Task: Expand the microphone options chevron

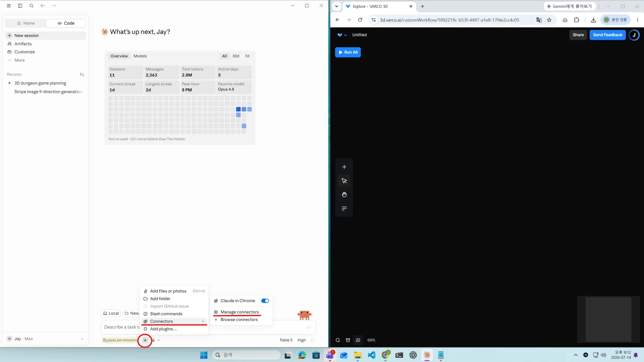Action: (159, 340)
